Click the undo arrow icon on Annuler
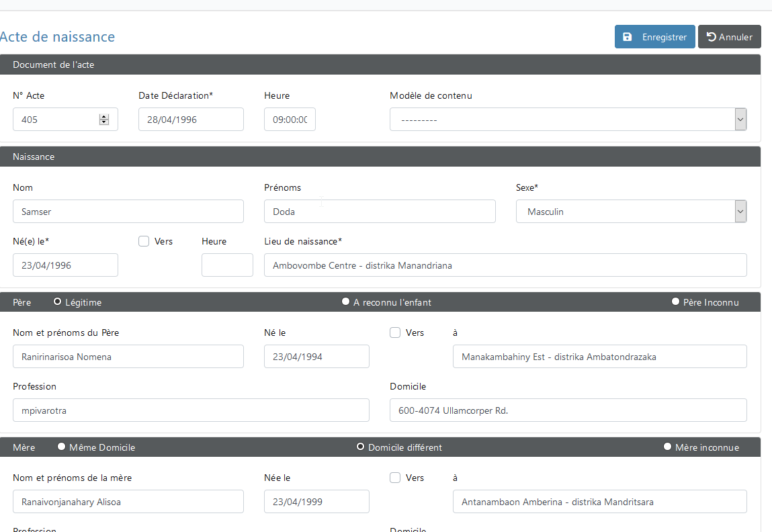Screen dimensions: 772x532 (x=711, y=37)
